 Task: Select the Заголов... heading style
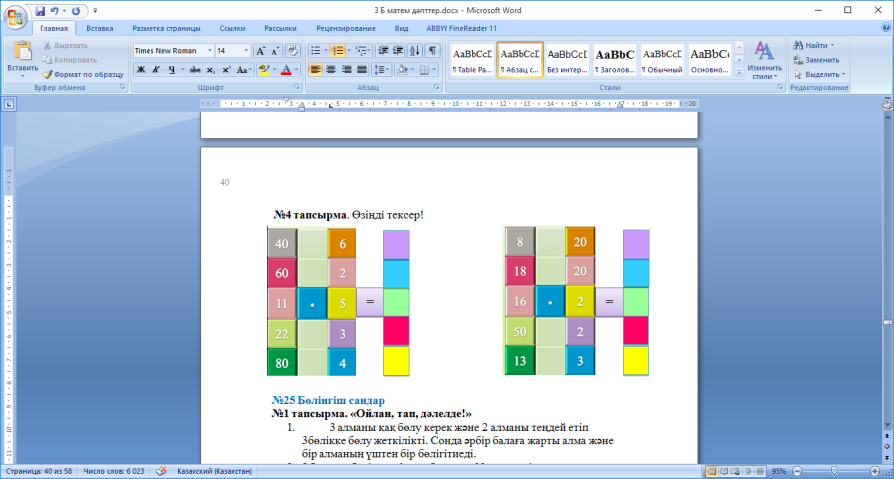615,60
